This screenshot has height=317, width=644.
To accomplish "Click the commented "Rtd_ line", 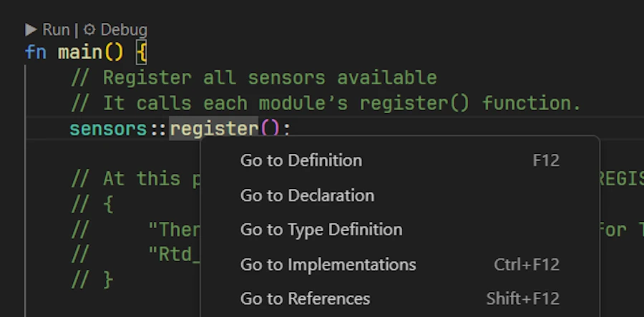I will tap(135, 255).
